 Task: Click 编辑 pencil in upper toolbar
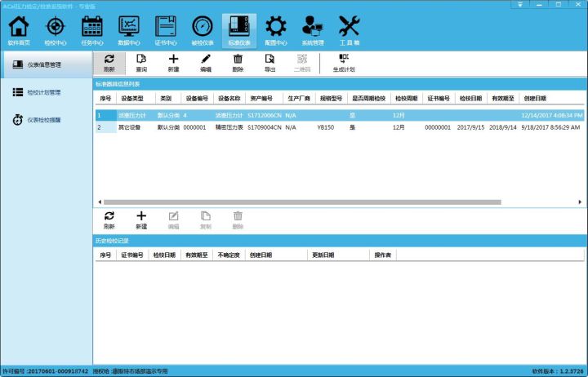pos(206,63)
